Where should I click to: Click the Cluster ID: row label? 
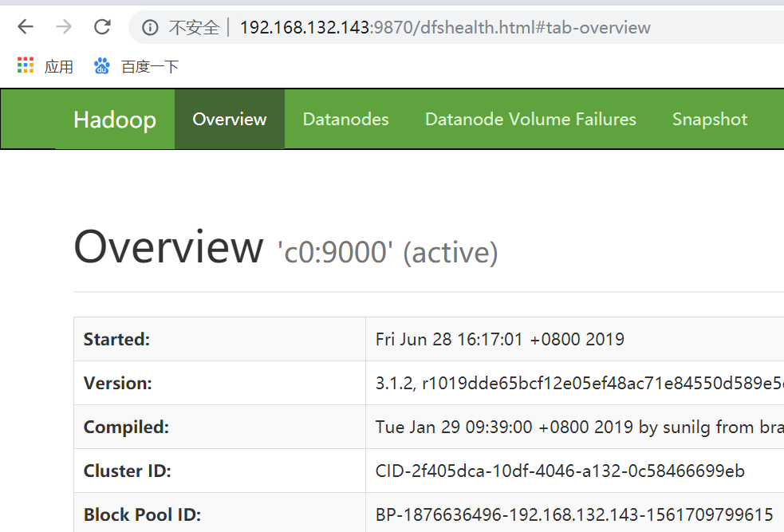tap(127, 471)
